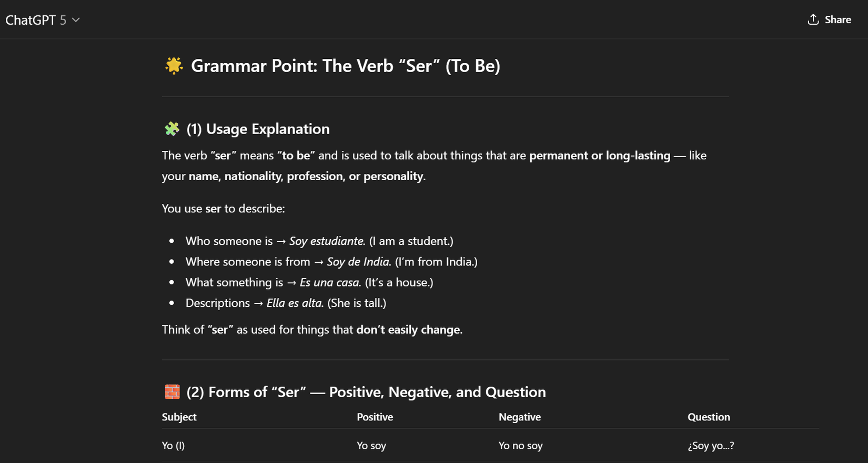Select the Negative column header
Image resolution: width=868 pixels, height=463 pixels.
tap(519, 417)
